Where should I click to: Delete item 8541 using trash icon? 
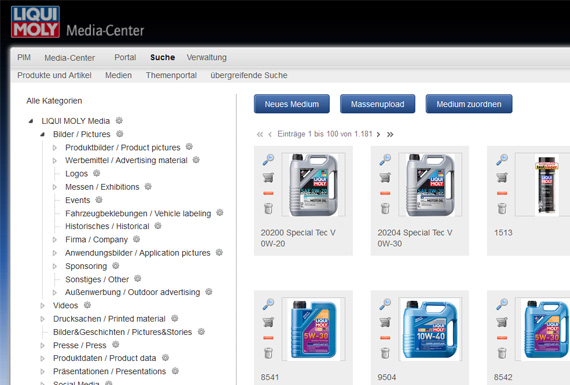tap(268, 353)
